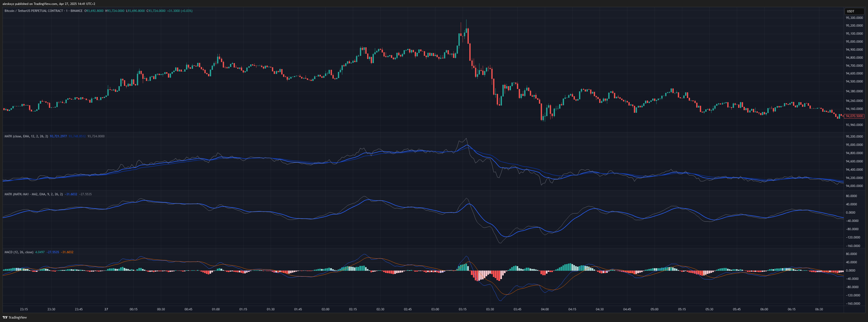
Task: Click the 06:00 time axis label
Action: [x=764, y=309]
